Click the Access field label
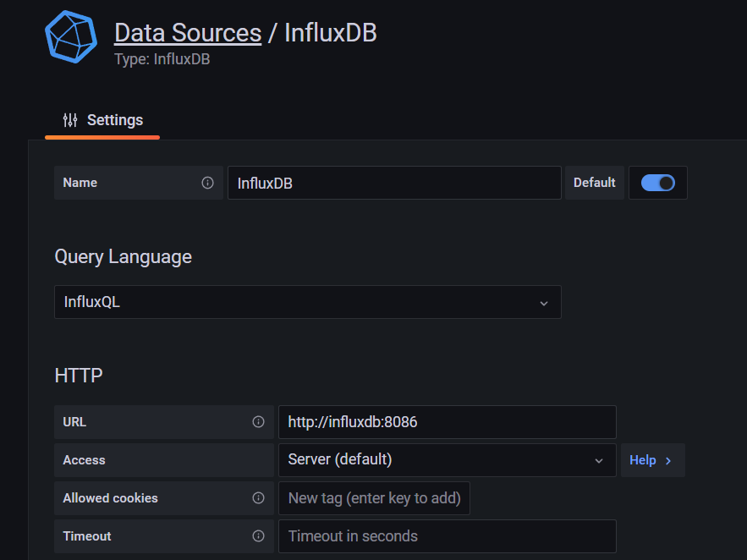 (84, 460)
